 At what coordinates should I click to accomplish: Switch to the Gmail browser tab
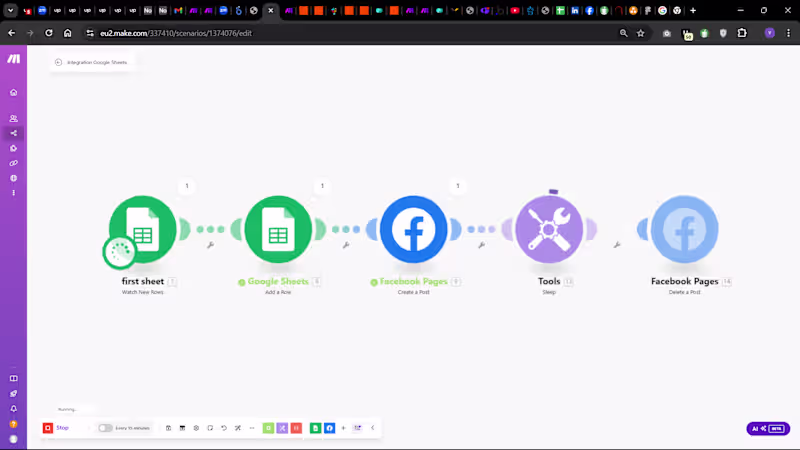pyautogui.click(x=178, y=10)
